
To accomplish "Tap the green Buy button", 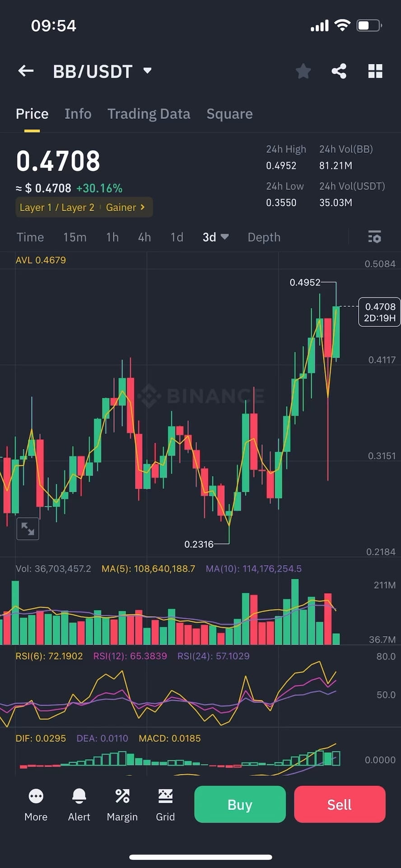I will pos(240,804).
